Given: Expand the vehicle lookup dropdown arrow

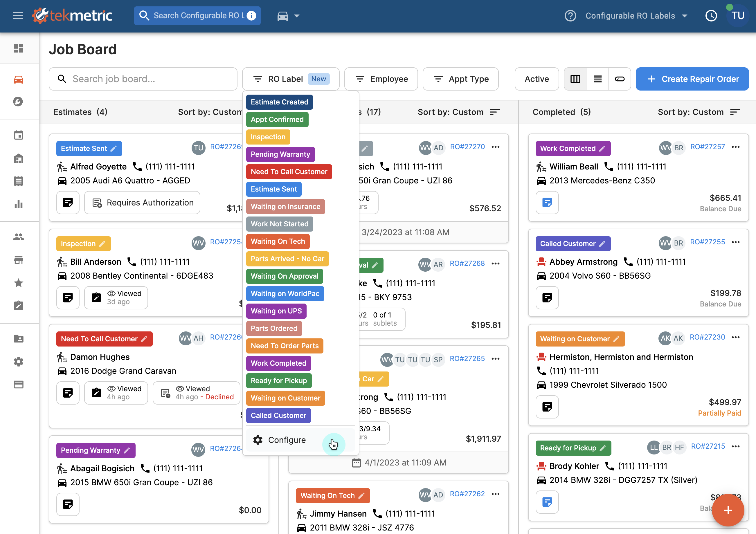Looking at the screenshot, I should tap(297, 15).
